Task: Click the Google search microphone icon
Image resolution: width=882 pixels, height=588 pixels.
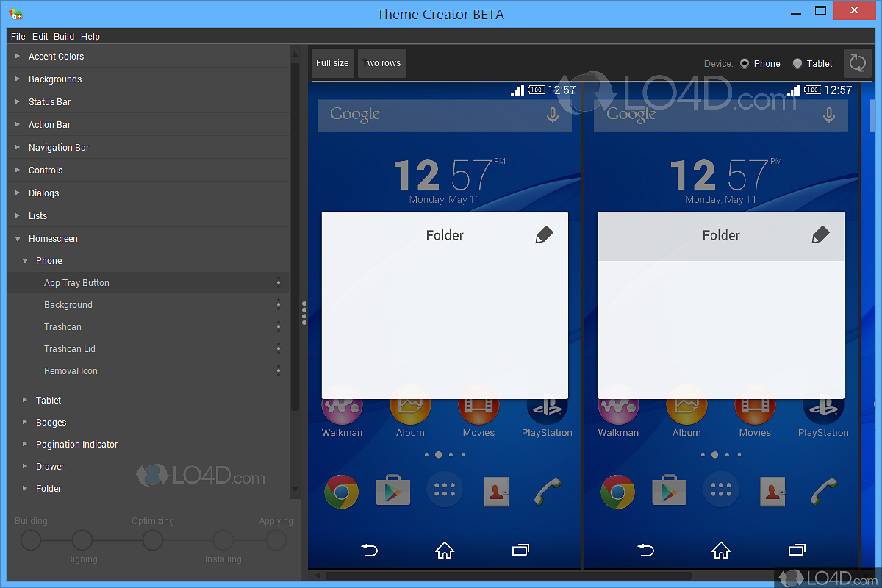Action: click(553, 115)
